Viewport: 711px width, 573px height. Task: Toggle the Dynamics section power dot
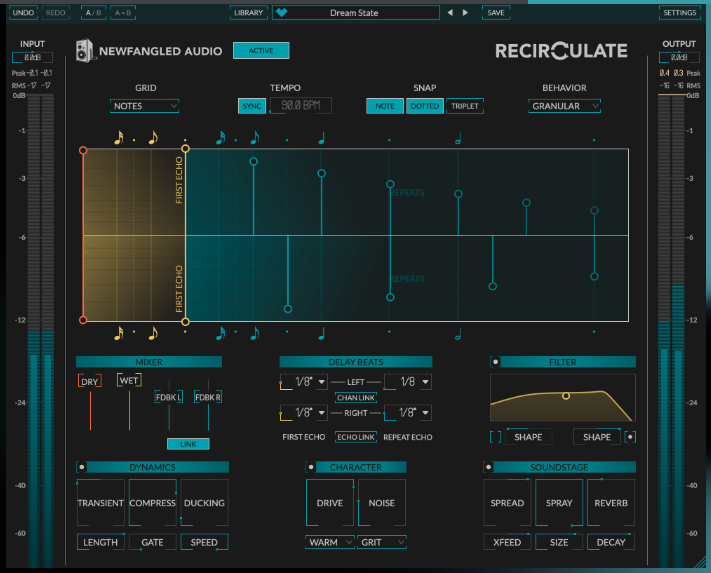[x=82, y=467]
